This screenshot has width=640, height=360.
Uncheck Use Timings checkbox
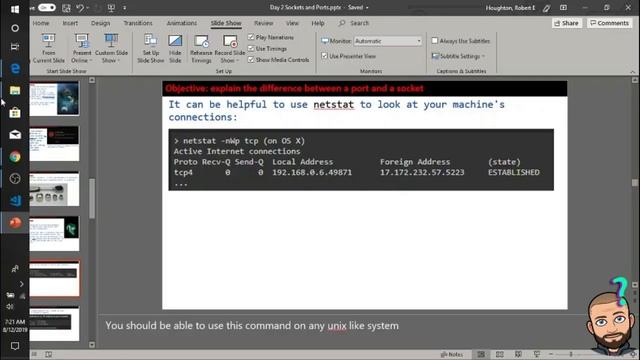point(251,49)
